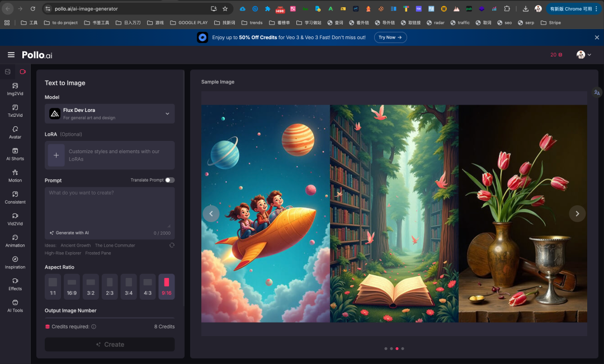Select the 4:3 aspect ratio
The image size is (604, 364).
(148, 287)
